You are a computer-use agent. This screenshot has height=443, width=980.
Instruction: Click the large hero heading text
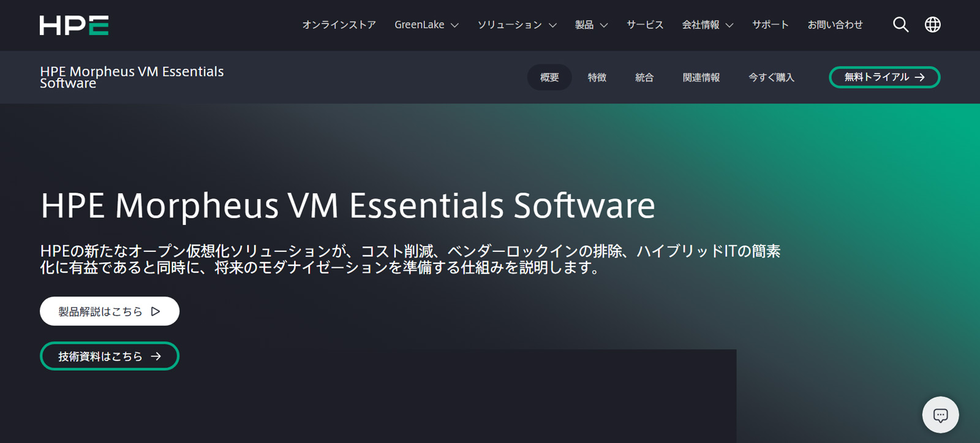point(348,205)
